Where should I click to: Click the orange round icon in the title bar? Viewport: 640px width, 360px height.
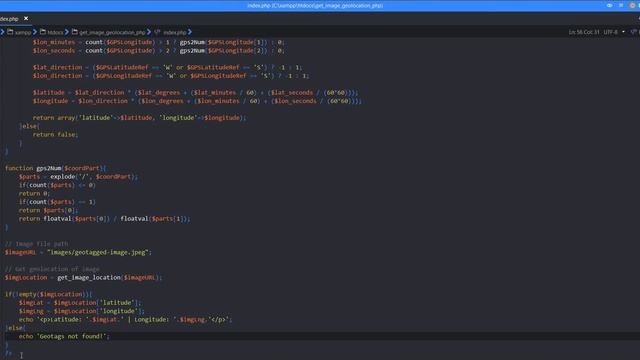tap(632, 6)
